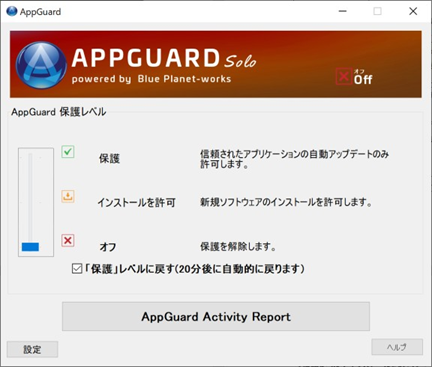Click the 保護を解除します。 description text
432x367 pixels.
tap(238, 247)
